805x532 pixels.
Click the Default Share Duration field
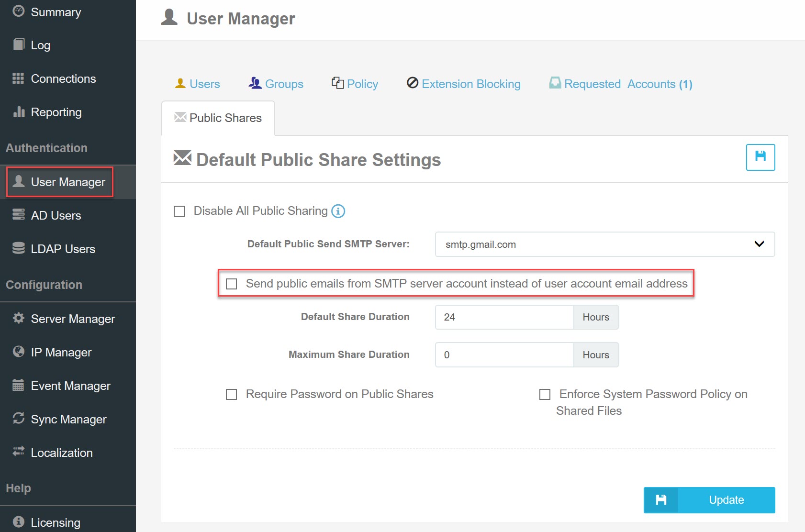coord(504,317)
